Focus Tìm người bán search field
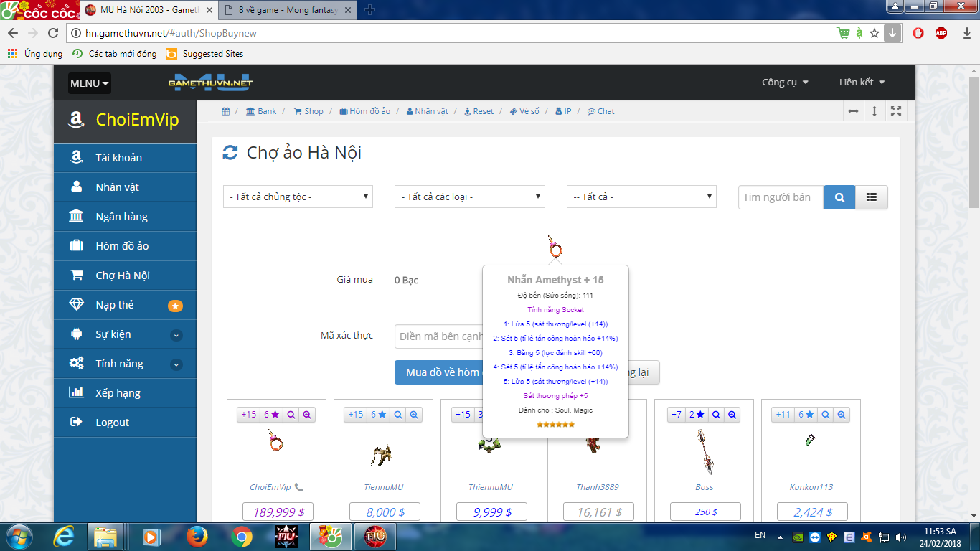The image size is (980, 551). pos(781,197)
